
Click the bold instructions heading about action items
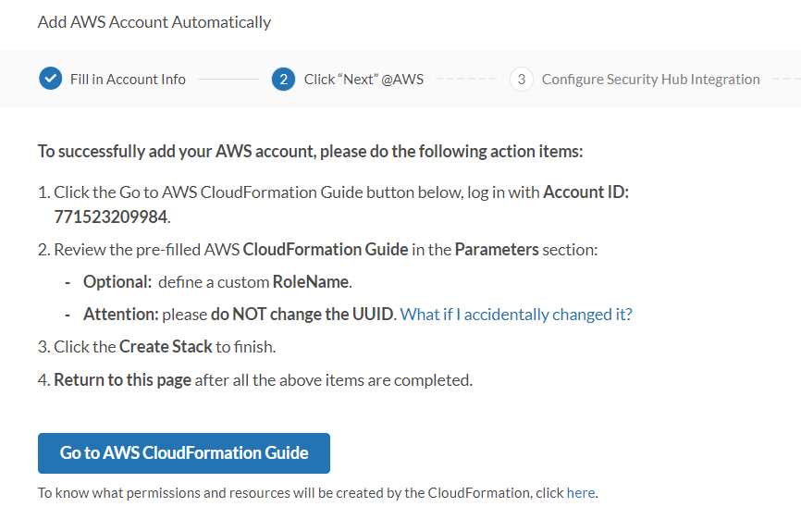click(310, 151)
